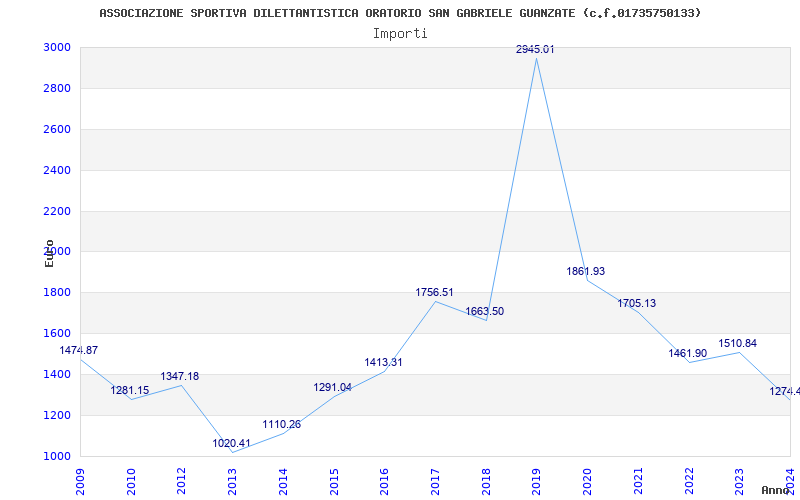This screenshot has width=800, height=500.
Task: Click the 2019 year label on x-axis
Action: tap(537, 482)
